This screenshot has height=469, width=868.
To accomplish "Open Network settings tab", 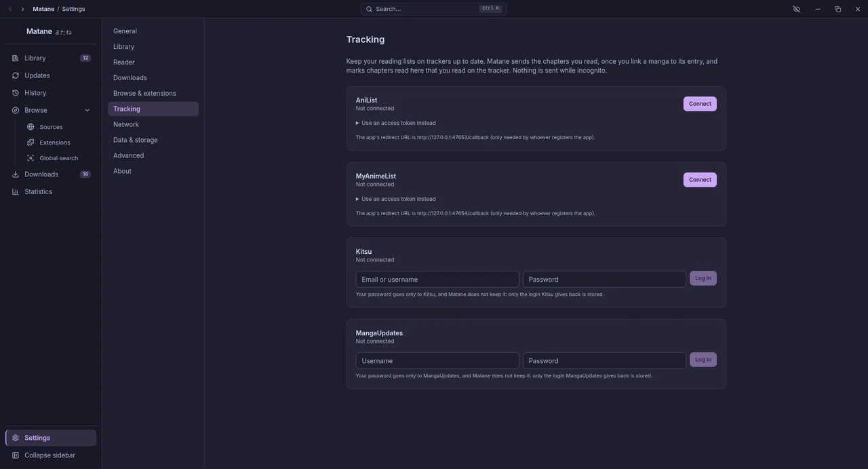I will [x=153, y=124].
